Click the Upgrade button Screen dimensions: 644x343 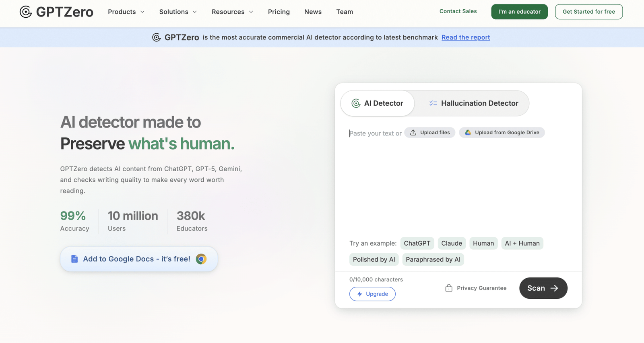pos(372,294)
